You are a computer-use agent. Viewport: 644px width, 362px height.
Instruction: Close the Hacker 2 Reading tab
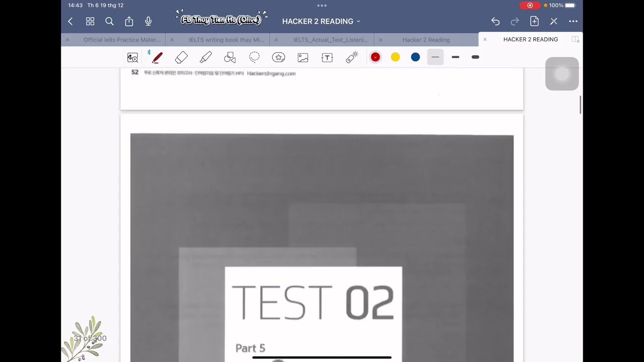[x=380, y=40]
